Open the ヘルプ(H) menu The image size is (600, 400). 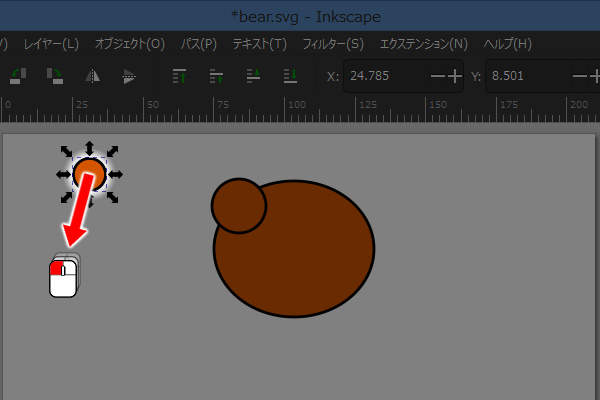click(x=507, y=44)
